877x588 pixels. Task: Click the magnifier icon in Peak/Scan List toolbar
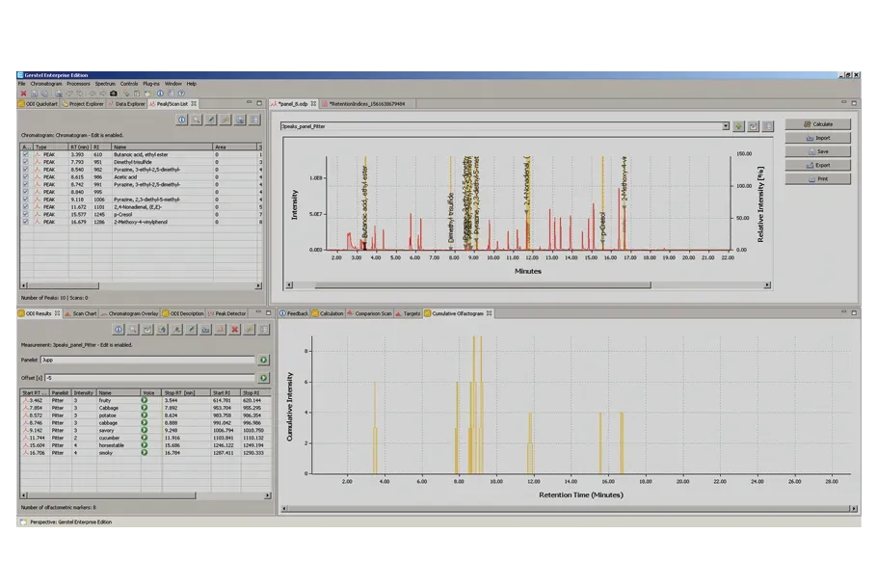pos(196,120)
